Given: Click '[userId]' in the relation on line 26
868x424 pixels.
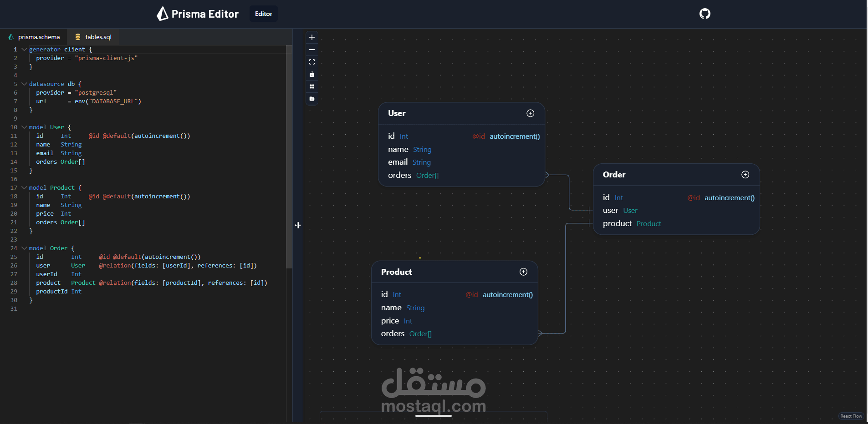Looking at the screenshot, I should (x=176, y=265).
